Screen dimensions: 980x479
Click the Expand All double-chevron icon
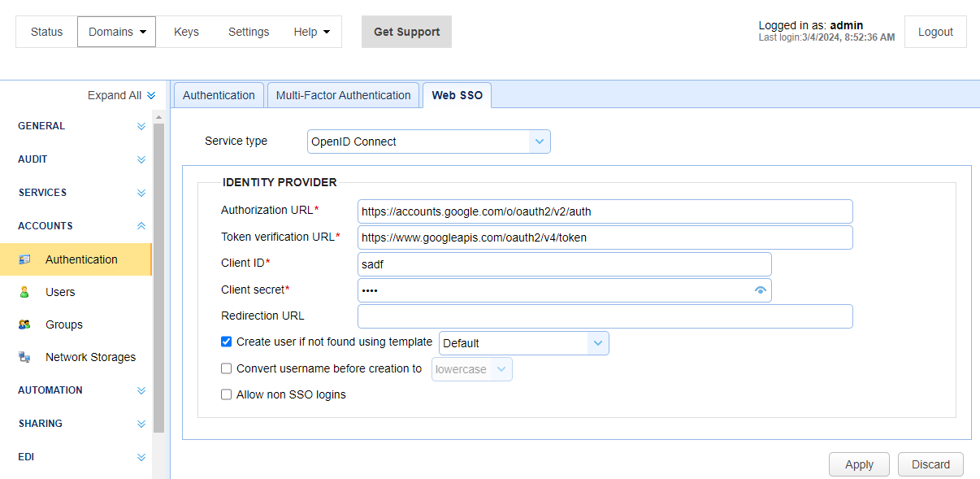(151, 95)
